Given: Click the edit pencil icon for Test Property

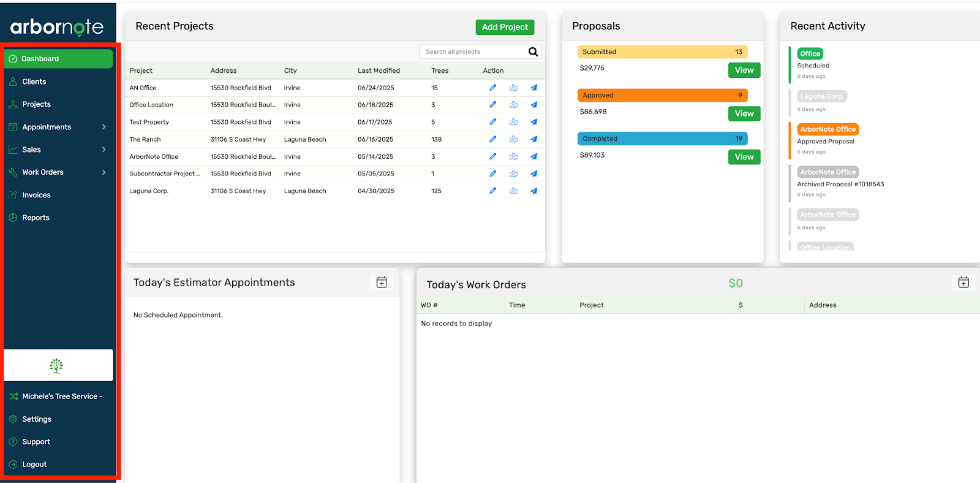Looking at the screenshot, I should pos(492,122).
